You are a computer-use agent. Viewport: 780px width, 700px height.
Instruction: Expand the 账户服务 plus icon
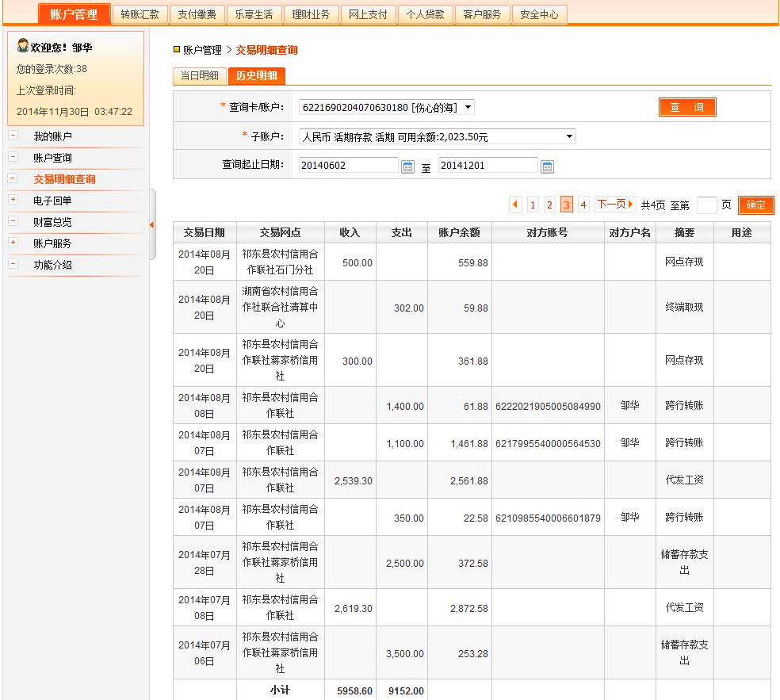click(13, 243)
